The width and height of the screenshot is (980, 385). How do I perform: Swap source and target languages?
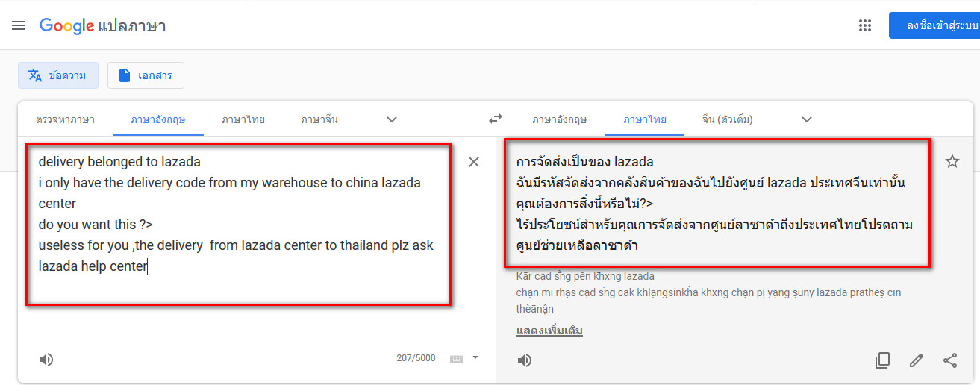(496, 119)
